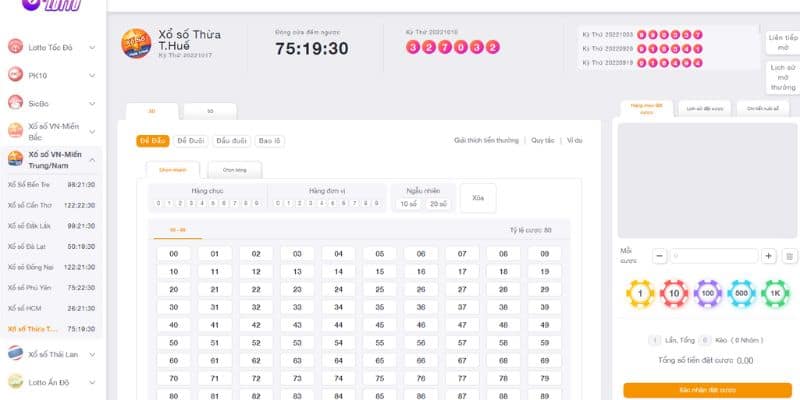Viewport: 800px width, 400px height.
Task: Expand the Xổ số Thái Lan section
Action: [92, 354]
